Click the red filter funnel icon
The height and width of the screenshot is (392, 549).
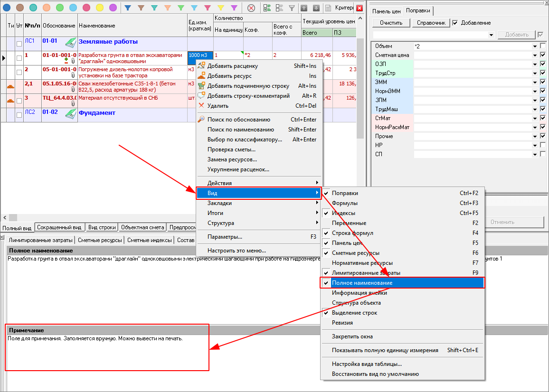(208, 8)
